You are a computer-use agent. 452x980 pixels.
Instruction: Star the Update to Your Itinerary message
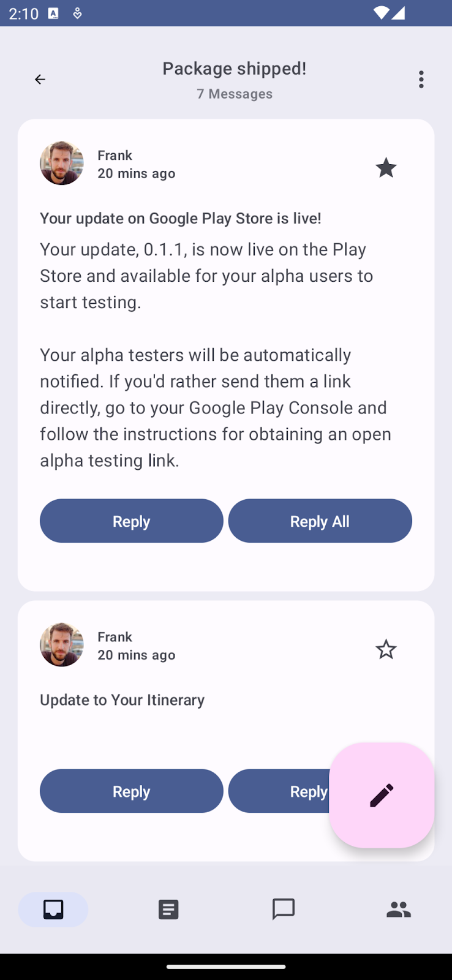[386, 649]
